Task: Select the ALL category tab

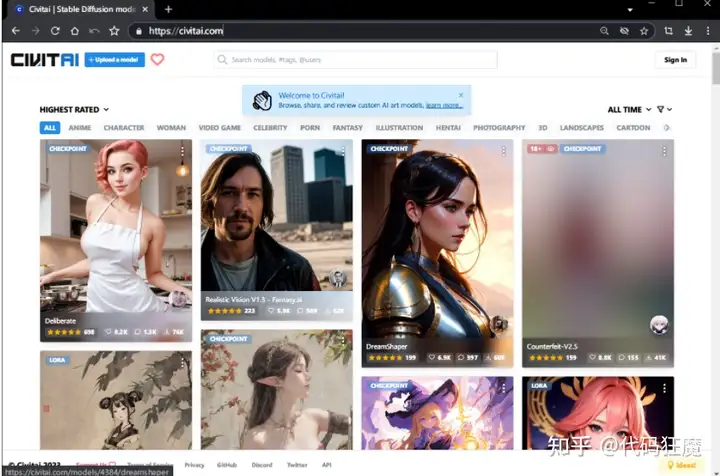Action: coord(50,128)
